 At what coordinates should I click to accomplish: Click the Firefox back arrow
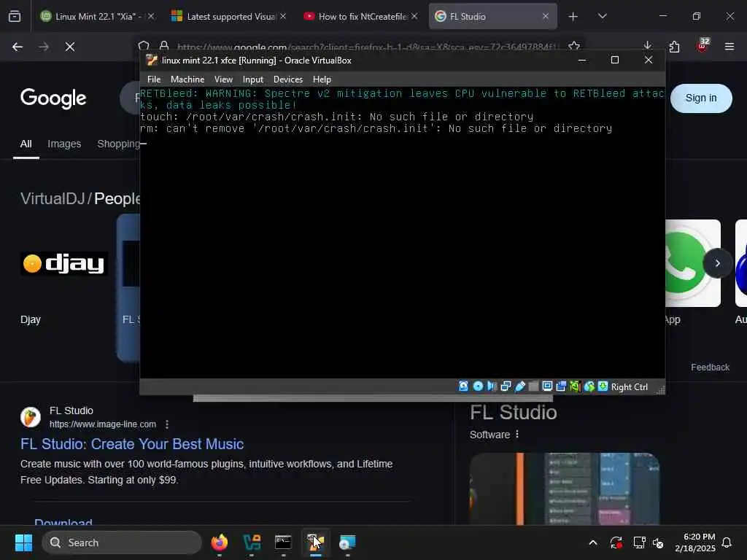click(18, 47)
